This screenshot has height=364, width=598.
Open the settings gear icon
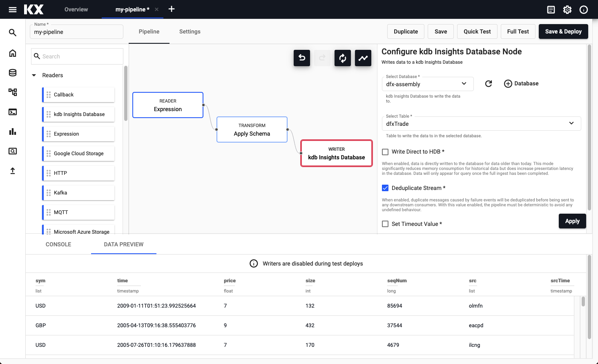(567, 9)
